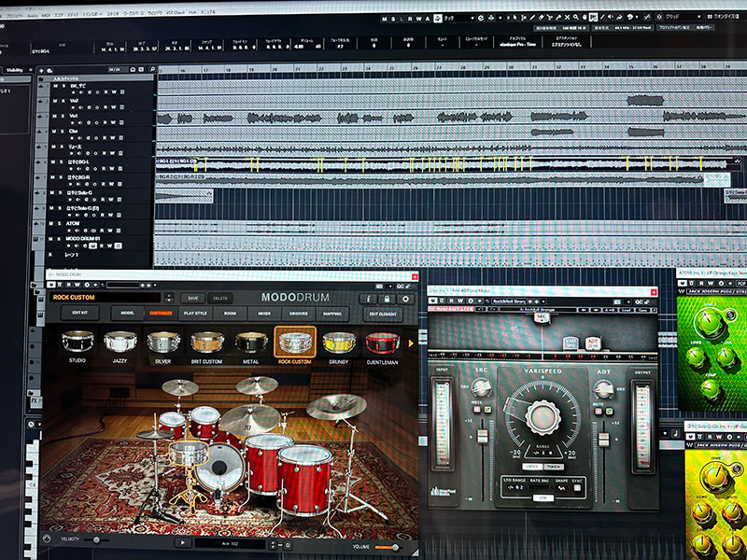Select the Studio snare in MODO DRUM
The width and height of the screenshot is (747, 560).
78,342
